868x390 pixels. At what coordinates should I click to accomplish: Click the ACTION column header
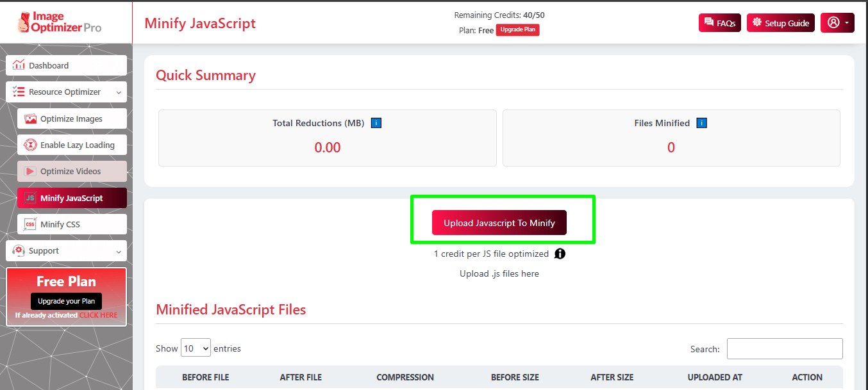[807, 377]
